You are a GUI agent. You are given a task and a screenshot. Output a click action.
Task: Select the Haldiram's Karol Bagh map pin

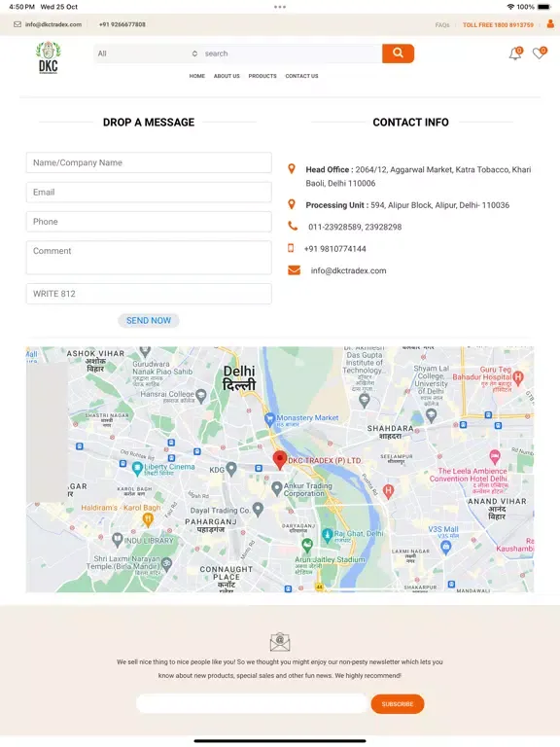pos(148,519)
